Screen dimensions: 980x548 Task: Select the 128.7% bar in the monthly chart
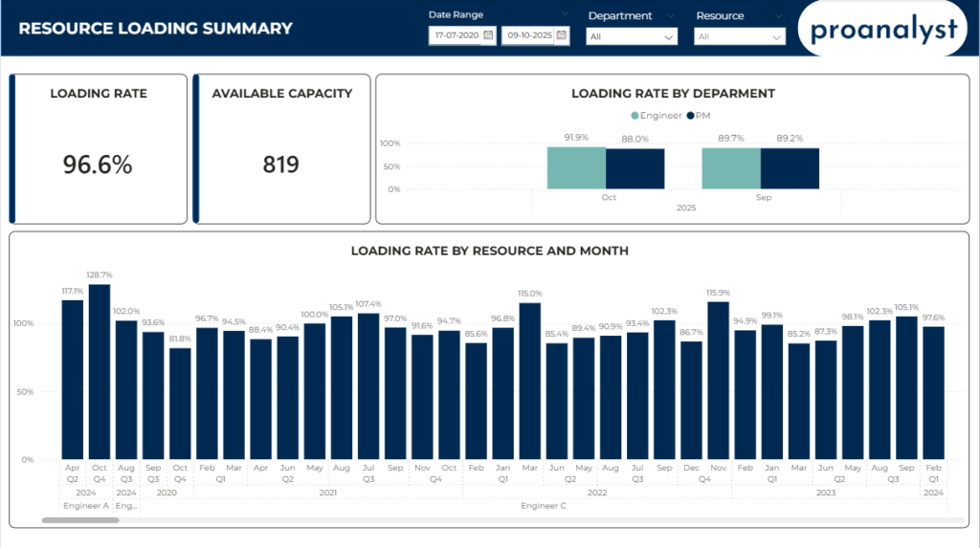(x=100, y=371)
